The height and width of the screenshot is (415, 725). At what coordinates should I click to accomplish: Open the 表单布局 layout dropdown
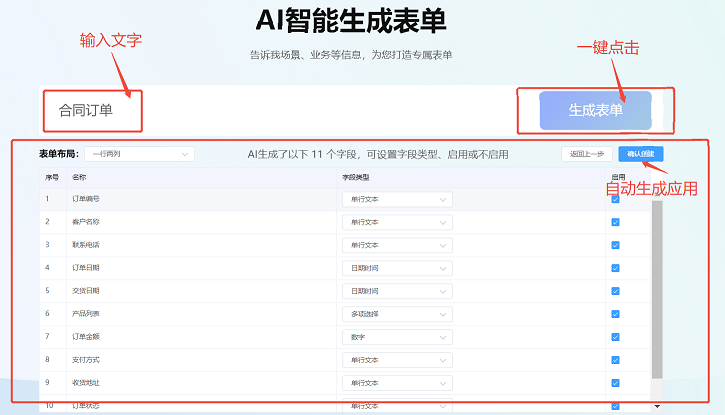[139, 154]
